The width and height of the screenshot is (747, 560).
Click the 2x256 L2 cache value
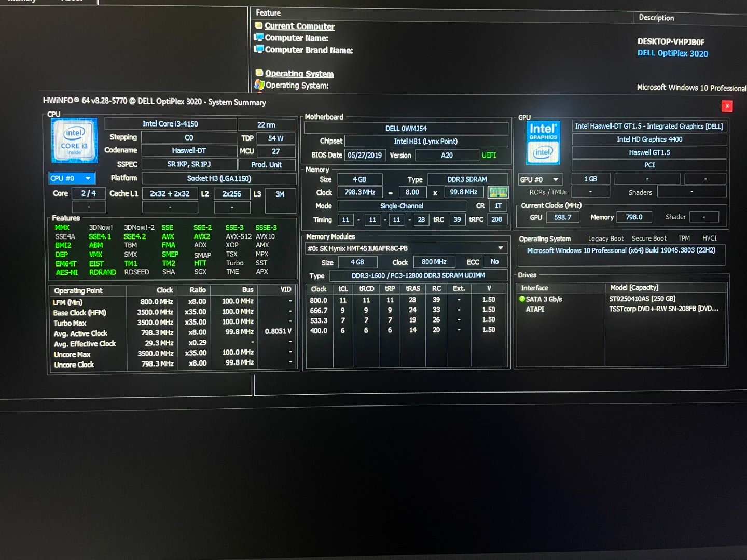point(231,194)
